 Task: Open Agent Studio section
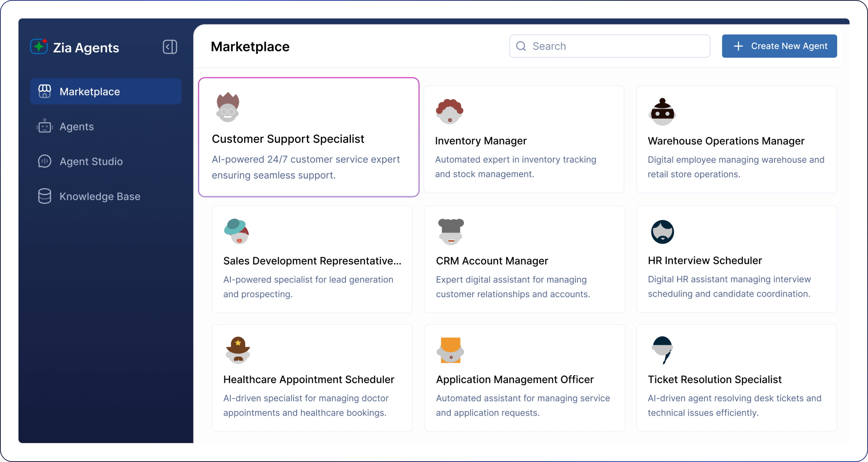[x=91, y=161]
